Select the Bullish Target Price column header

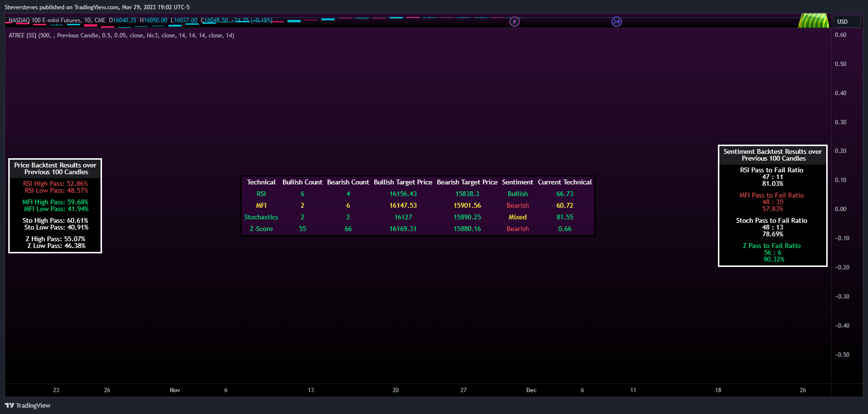click(x=403, y=182)
